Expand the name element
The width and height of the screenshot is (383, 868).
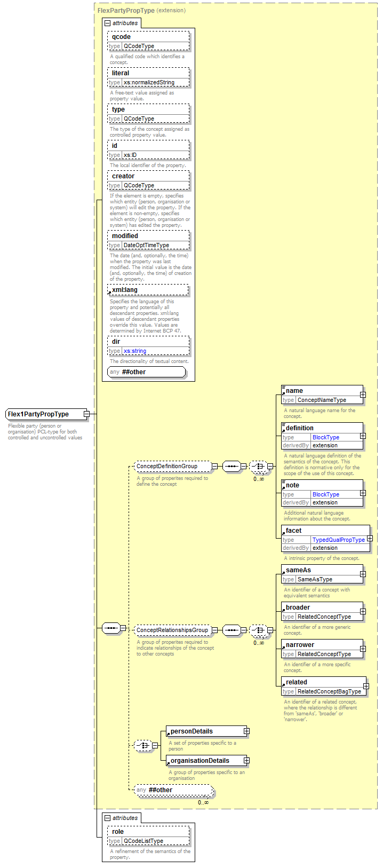pos(363,395)
